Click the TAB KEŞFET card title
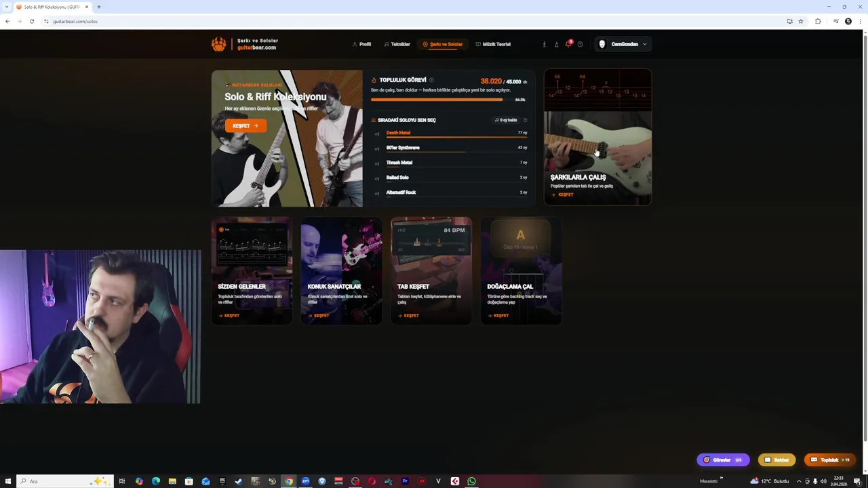The image size is (868, 488). pos(413,287)
